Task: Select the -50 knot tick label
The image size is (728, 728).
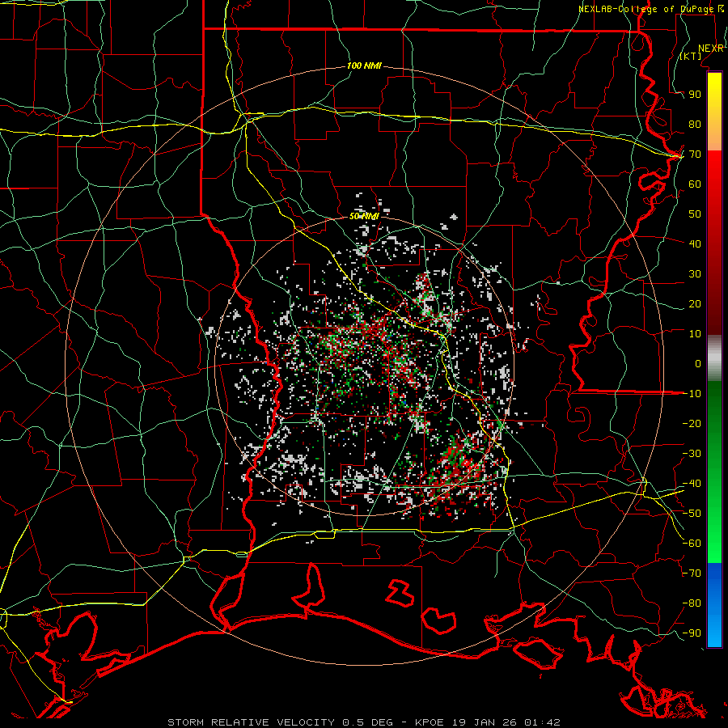Action: pyautogui.click(x=692, y=514)
